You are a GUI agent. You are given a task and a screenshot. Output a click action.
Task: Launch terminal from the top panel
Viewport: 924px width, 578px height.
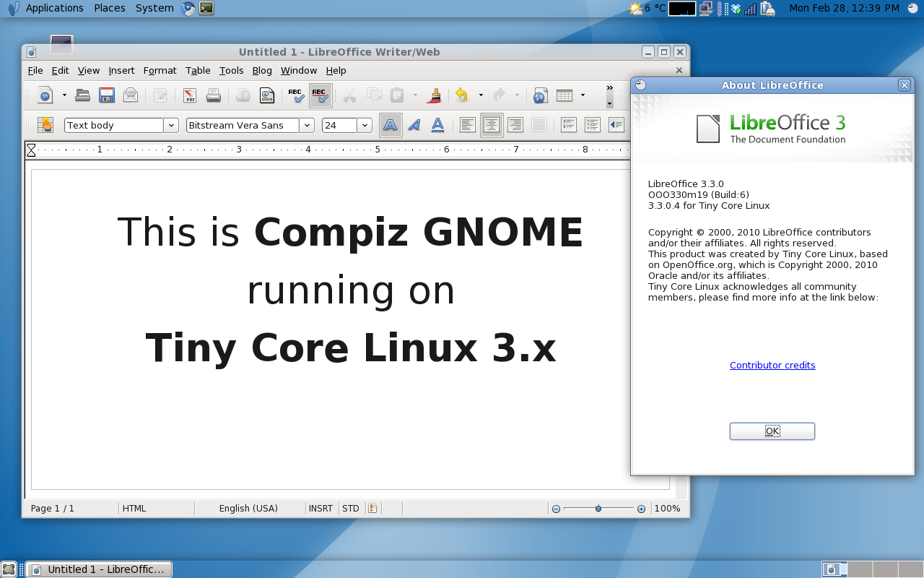[x=206, y=9]
